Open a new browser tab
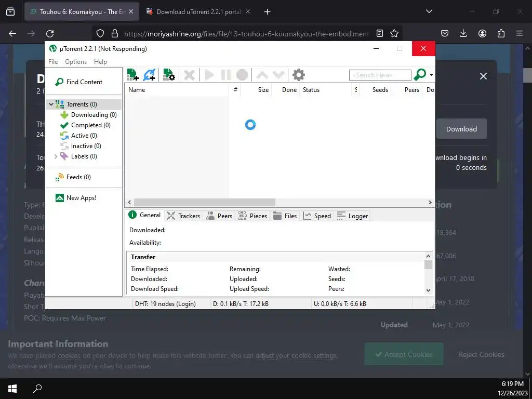Viewport: 532px width, 399px height. pos(268,12)
